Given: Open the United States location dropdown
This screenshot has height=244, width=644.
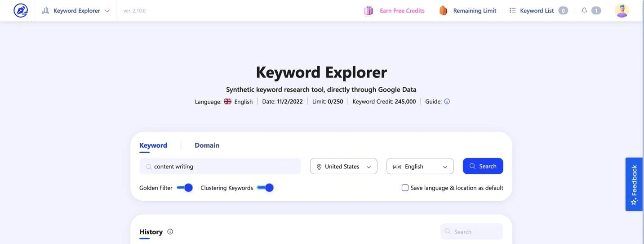Looking at the screenshot, I should coord(344,167).
